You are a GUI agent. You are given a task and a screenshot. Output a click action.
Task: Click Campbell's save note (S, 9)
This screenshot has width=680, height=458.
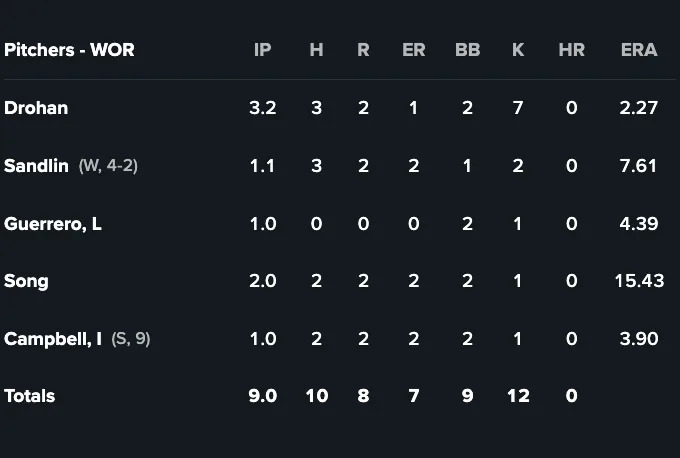click(x=131, y=339)
